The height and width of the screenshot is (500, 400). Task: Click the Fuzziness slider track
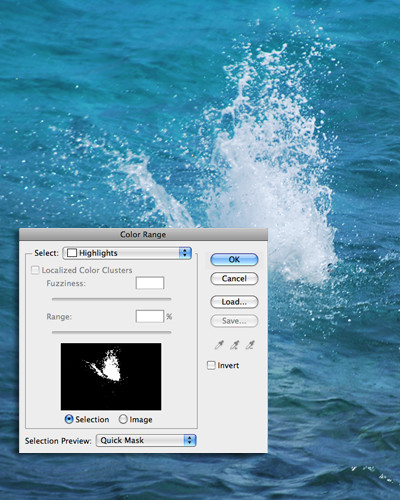(111, 299)
